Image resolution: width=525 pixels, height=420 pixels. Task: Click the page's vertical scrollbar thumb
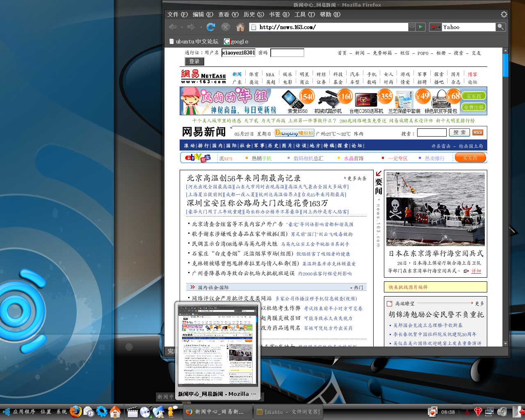point(505,66)
